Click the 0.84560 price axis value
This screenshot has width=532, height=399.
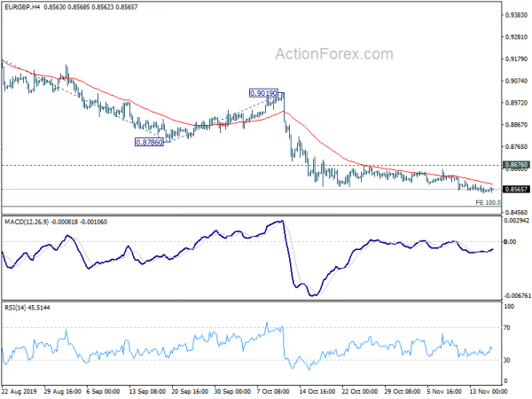coord(516,213)
